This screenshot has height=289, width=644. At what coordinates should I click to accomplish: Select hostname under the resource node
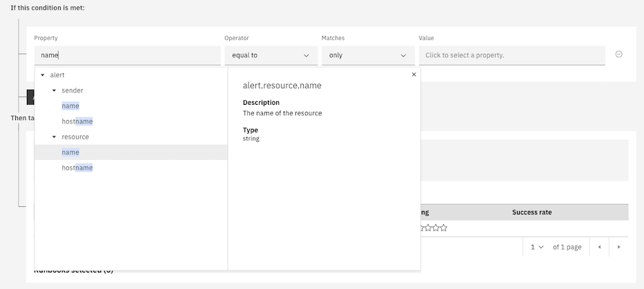(x=77, y=168)
